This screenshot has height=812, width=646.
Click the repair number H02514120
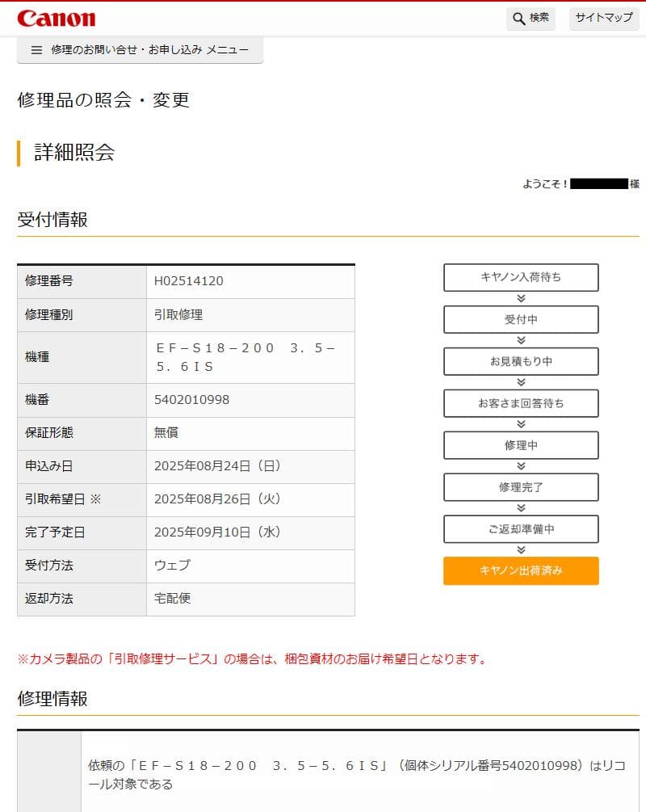pyautogui.click(x=189, y=281)
